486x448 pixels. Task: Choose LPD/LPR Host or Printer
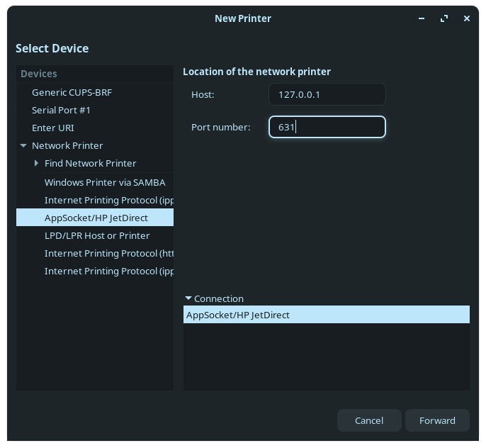tap(97, 235)
